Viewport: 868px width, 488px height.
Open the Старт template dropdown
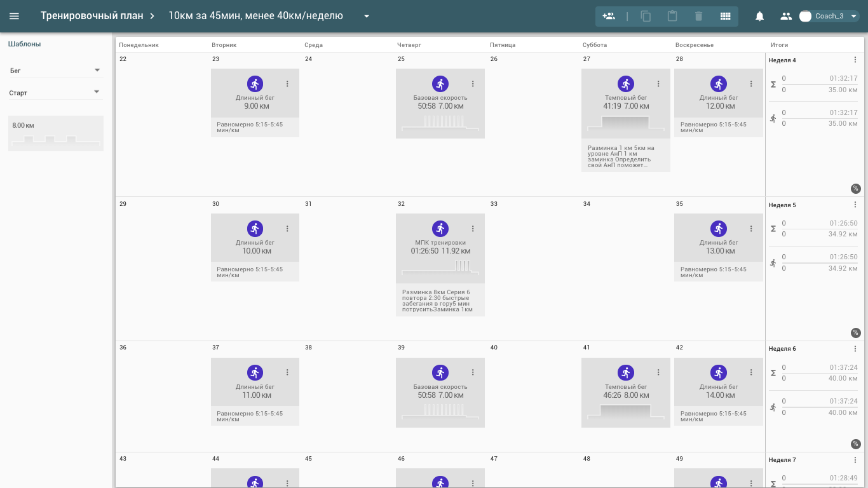coord(56,93)
